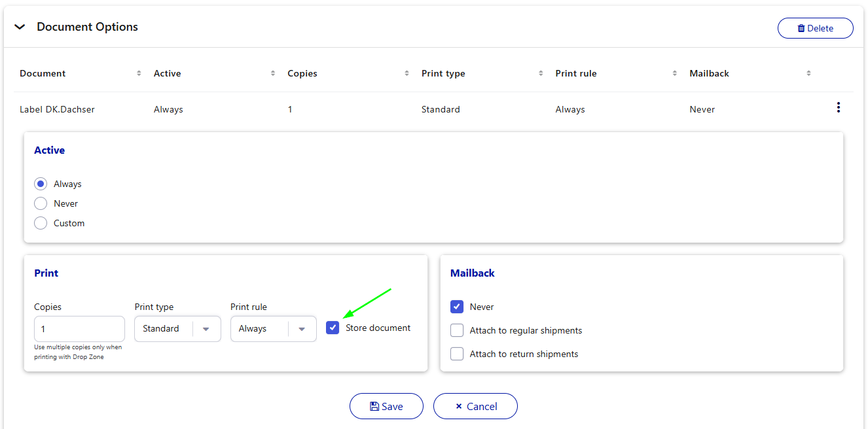Save the document options
This screenshot has width=868, height=429.
pos(386,406)
